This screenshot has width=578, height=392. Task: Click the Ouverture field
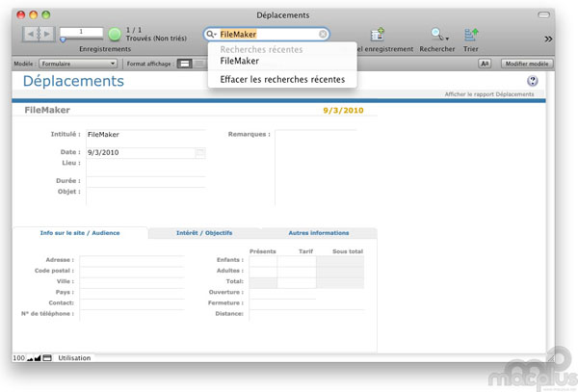tap(282, 293)
